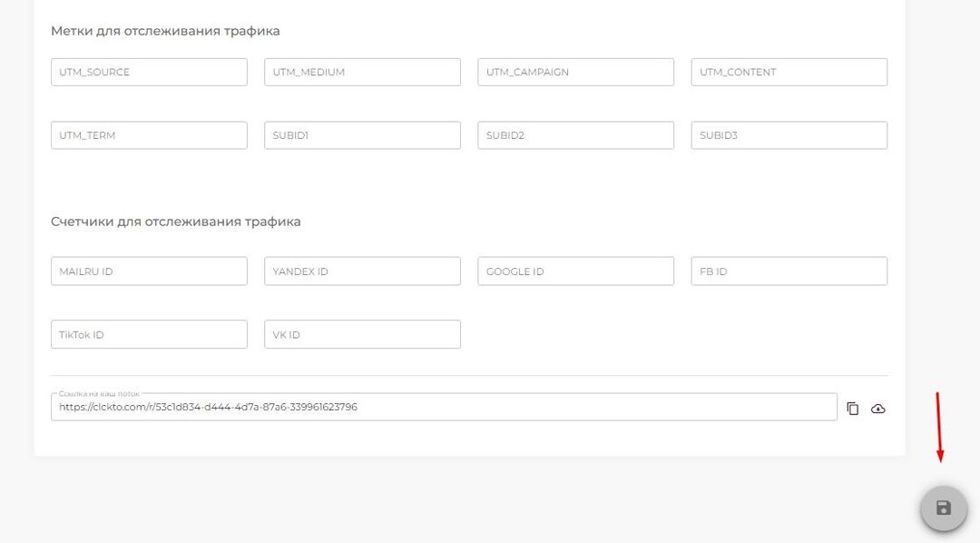This screenshot has height=543, width=980.
Task: Focus the TikTok ID input
Action: [149, 334]
